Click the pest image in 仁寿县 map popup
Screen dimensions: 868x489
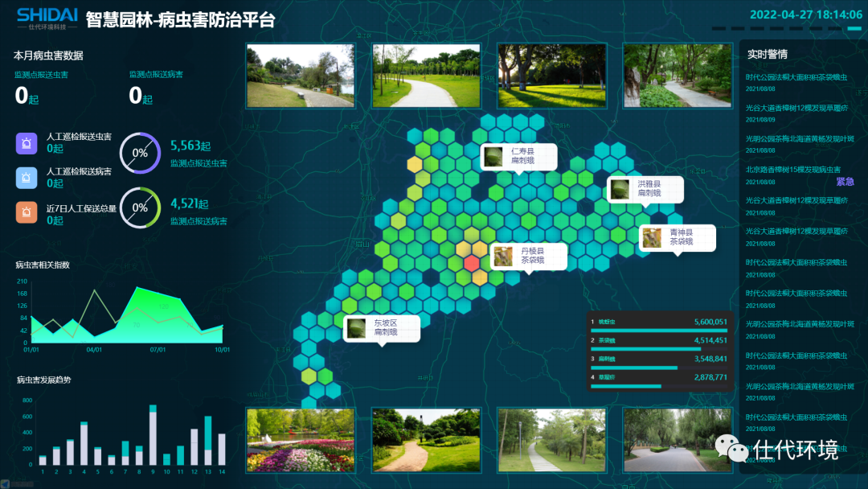click(x=493, y=156)
